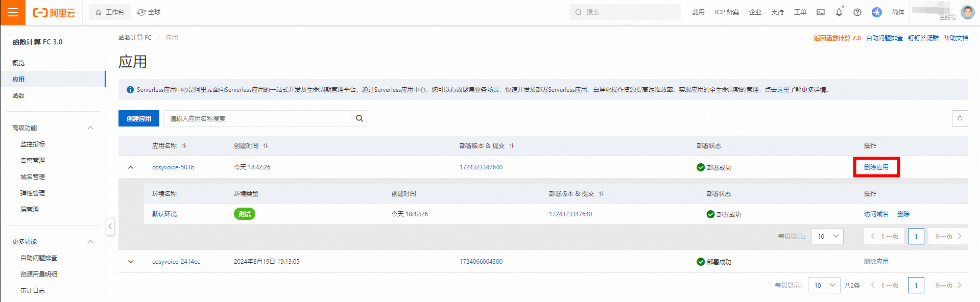The height and width of the screenshot is (302, 980).
Task: Open the cosyvoice-2414ec application link
Action: tap(176, 262)
